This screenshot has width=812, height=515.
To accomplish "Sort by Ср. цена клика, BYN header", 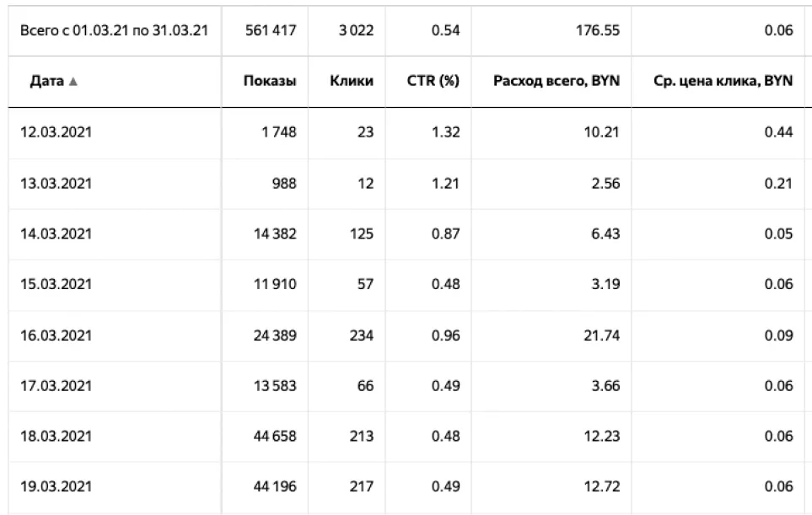I will [723, 82].
